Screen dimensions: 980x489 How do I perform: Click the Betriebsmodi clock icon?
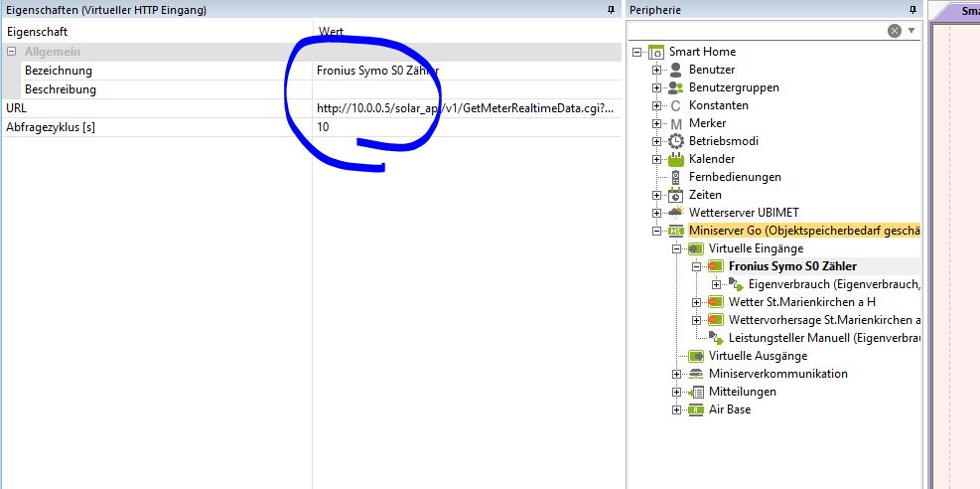676,141
